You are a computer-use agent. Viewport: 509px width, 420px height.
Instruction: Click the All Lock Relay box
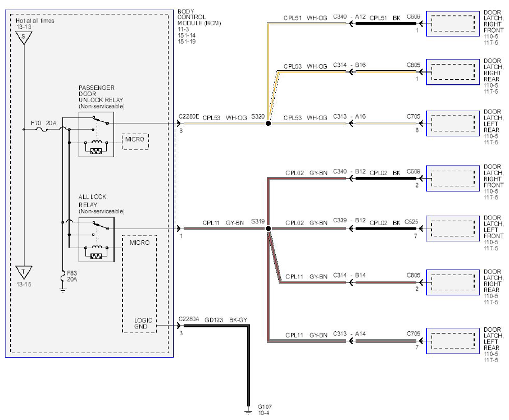click(x=97, y=239)
